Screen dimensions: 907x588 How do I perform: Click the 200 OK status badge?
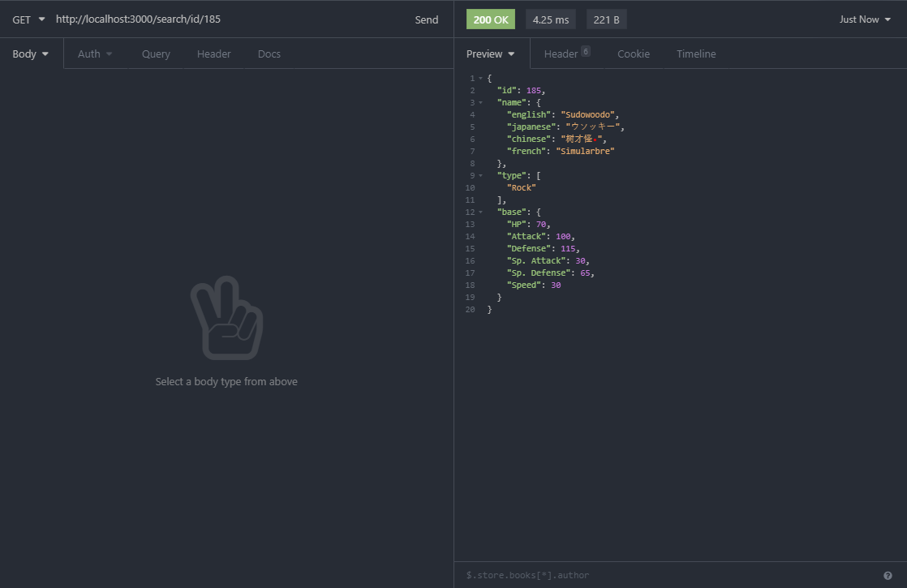pos(491,19)
